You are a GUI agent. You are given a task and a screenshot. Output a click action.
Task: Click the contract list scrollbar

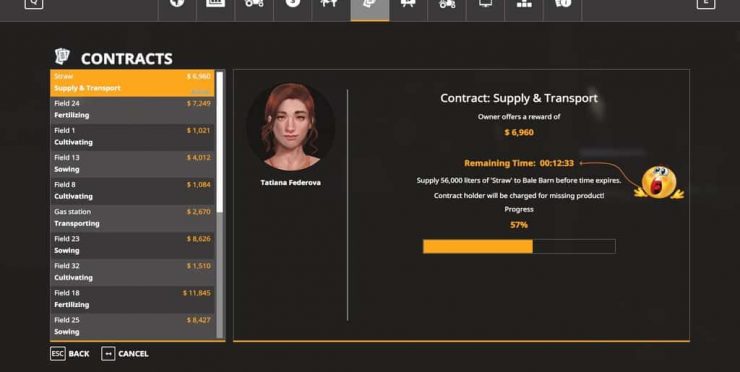coord(220,204)
